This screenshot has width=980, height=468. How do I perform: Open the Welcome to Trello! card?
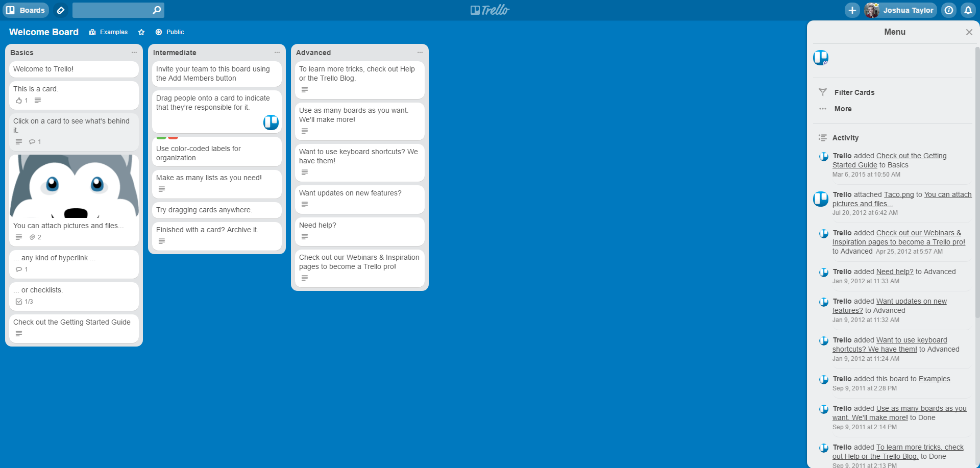(x=74, y=69)
